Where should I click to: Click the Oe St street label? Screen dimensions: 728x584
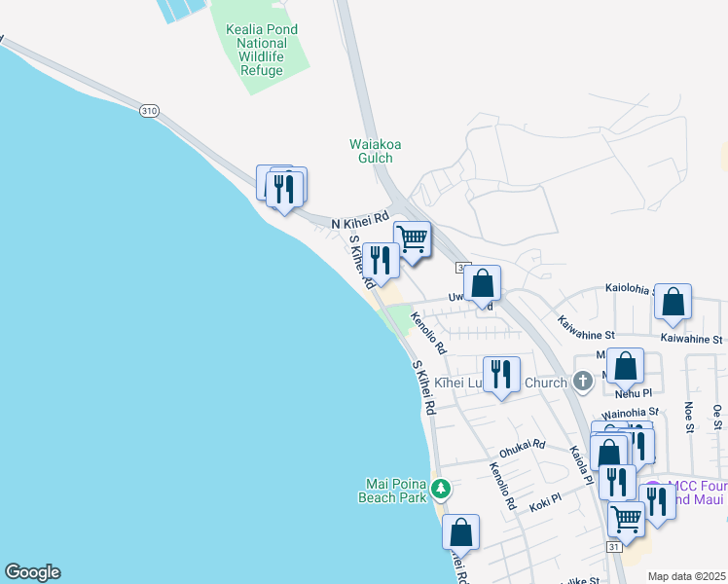[717, 417]
